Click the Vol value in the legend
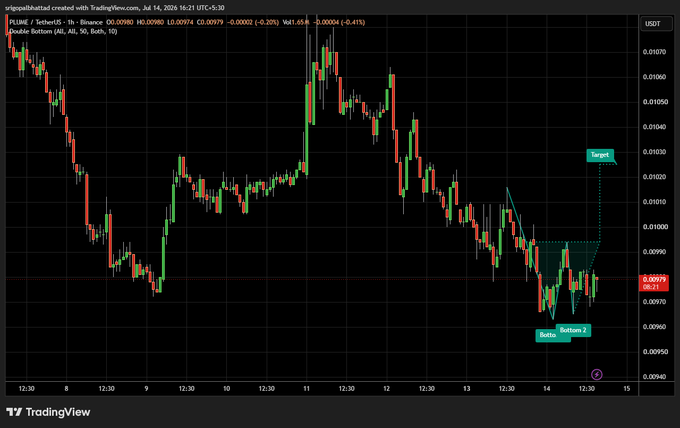 (296, 22)
